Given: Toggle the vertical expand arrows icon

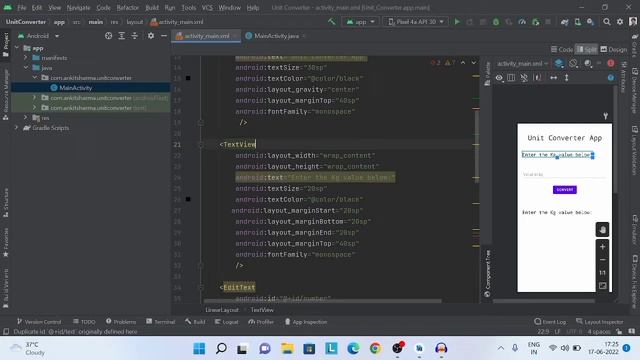Looking at the screenshot, I should click(x=567, y=78).
